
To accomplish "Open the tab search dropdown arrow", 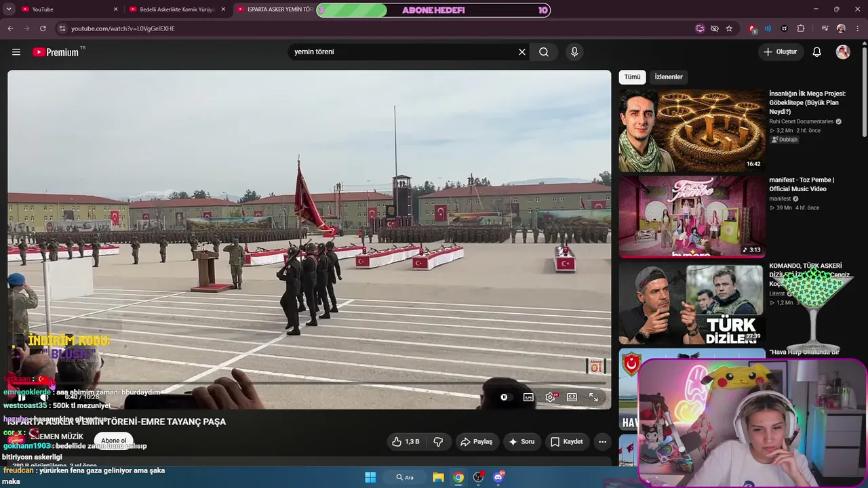I will click(9, 9).
